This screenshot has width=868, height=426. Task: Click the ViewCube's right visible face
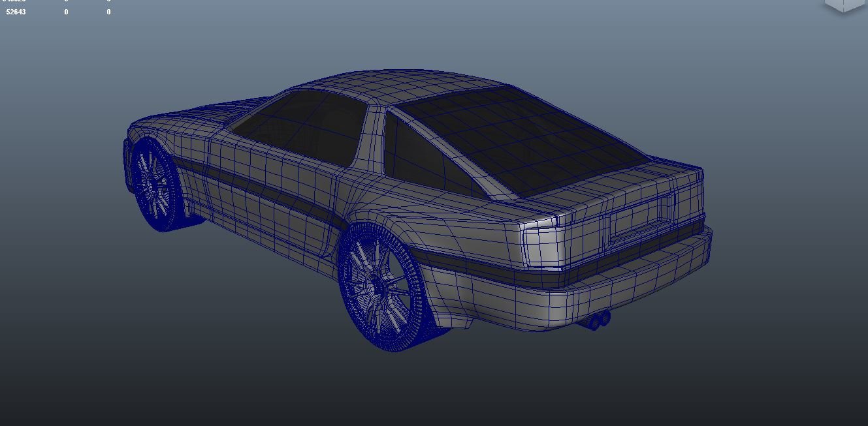pos(854,4)
